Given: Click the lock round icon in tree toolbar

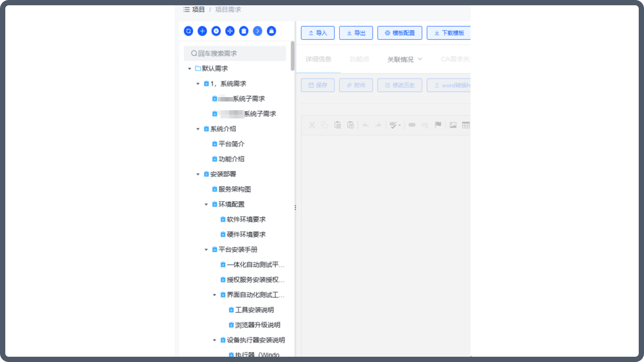Looking at the screenshot, I should pos(271,31).
